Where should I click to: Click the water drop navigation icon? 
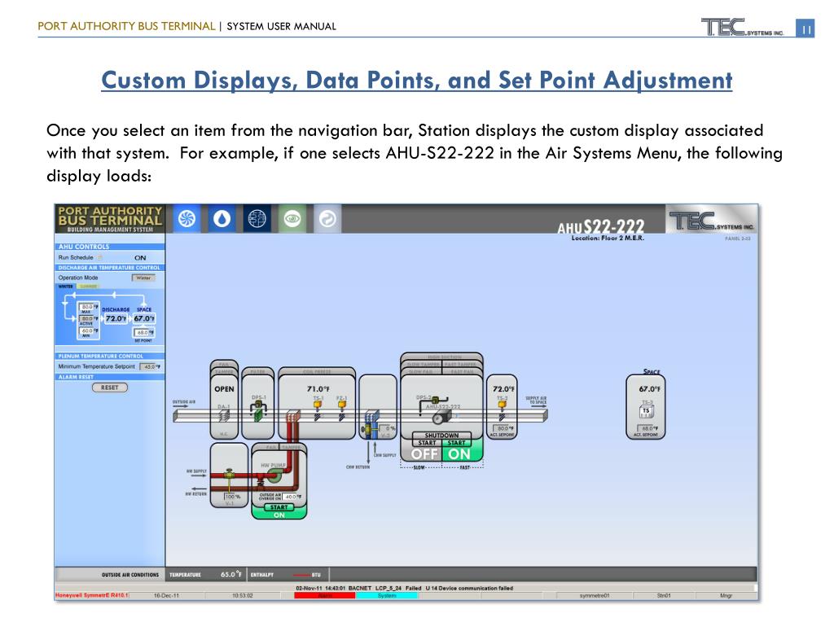coord(222,218)
